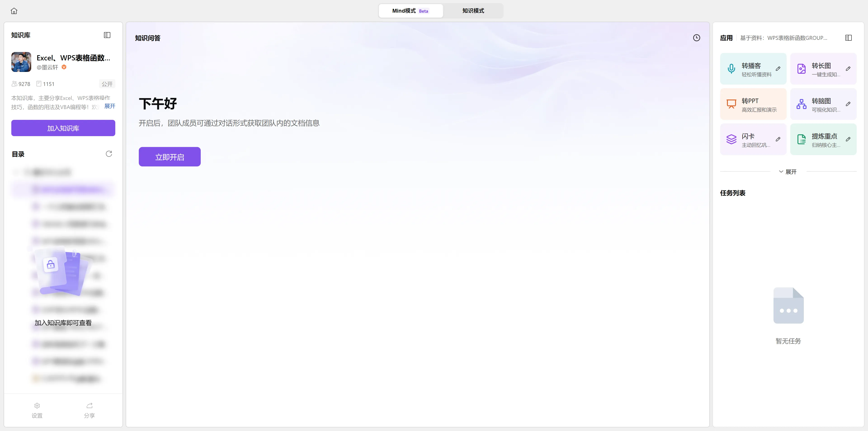Click the source text 基于资料：WPS表格新函数GROUP
The height and width of the screenshot is (431, 868).
[x=783, y=38]
